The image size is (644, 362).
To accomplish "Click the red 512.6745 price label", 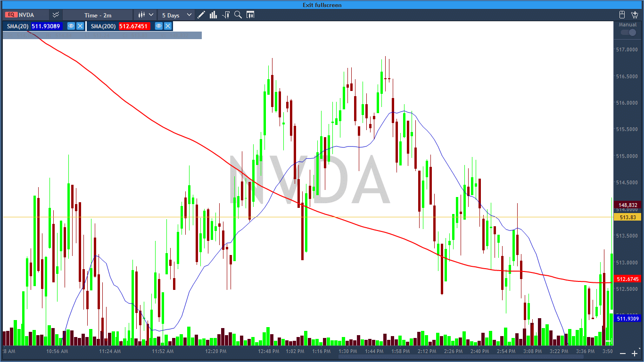I will point(627,279).
